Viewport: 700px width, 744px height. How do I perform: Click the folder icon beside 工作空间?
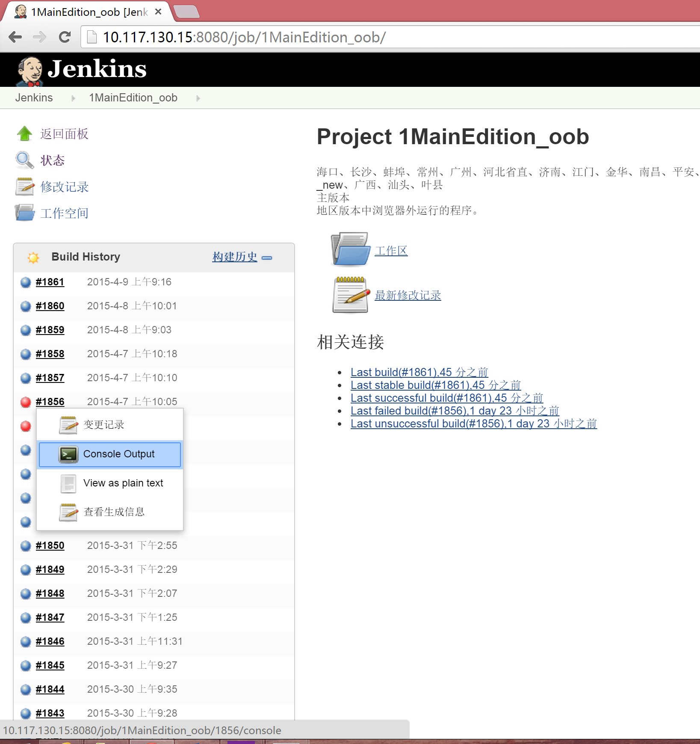coord(24,213)
